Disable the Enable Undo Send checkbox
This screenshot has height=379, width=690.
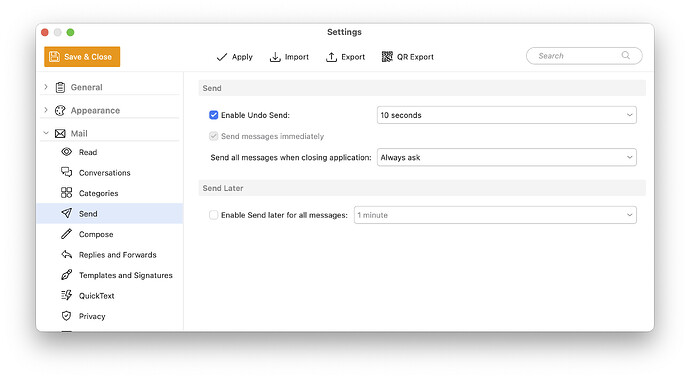point(213,115)
